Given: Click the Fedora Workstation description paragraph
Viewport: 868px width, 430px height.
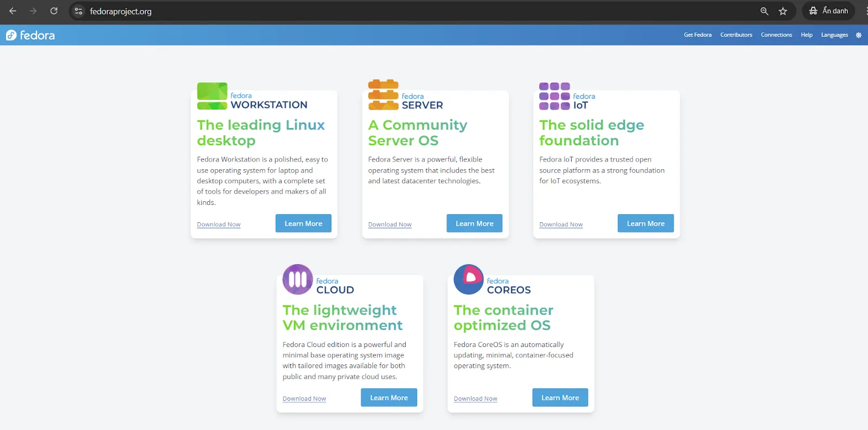Looking at the screenshot, I should tap(263, 181).
